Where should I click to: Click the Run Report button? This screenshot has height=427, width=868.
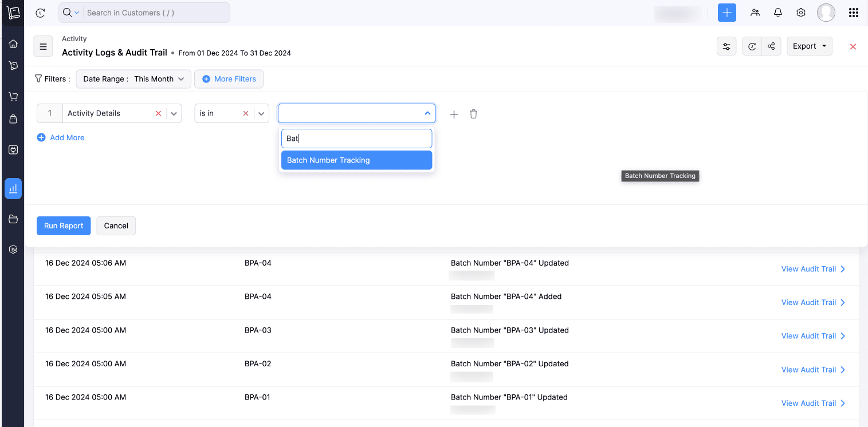pyautogui.click(x=64, y=226)
